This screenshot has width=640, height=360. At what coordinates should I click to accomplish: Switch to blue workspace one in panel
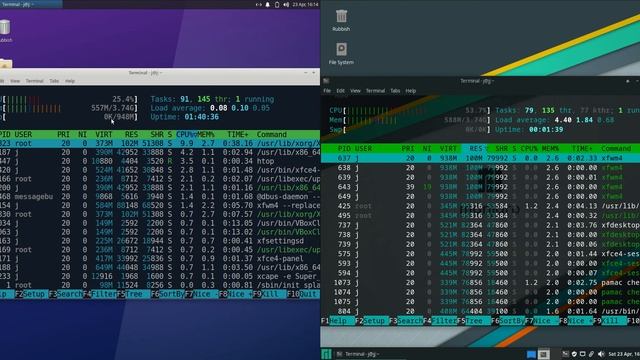coord(531,354)
